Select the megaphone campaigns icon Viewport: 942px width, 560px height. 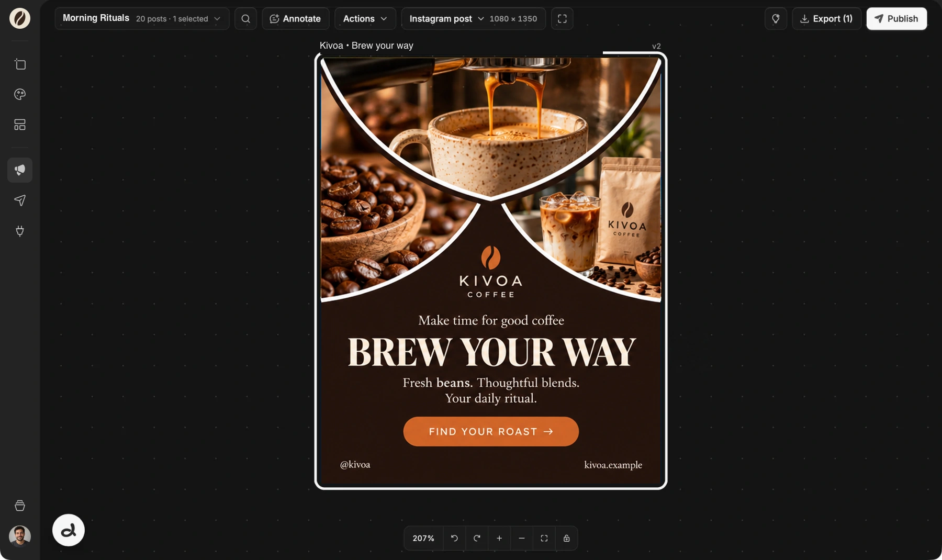[20, 170]
